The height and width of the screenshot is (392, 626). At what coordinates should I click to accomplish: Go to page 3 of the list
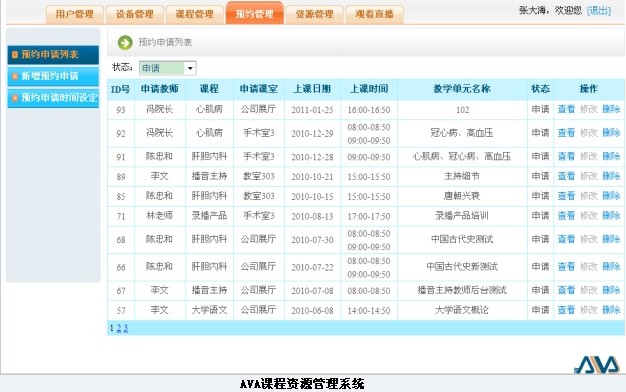(x=126, y=328)
